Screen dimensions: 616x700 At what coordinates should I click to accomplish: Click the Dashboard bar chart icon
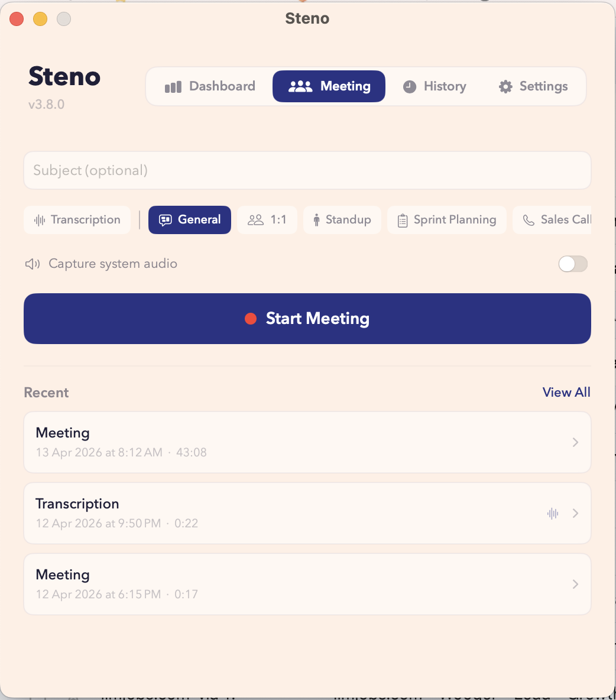(x=173, y=87)
